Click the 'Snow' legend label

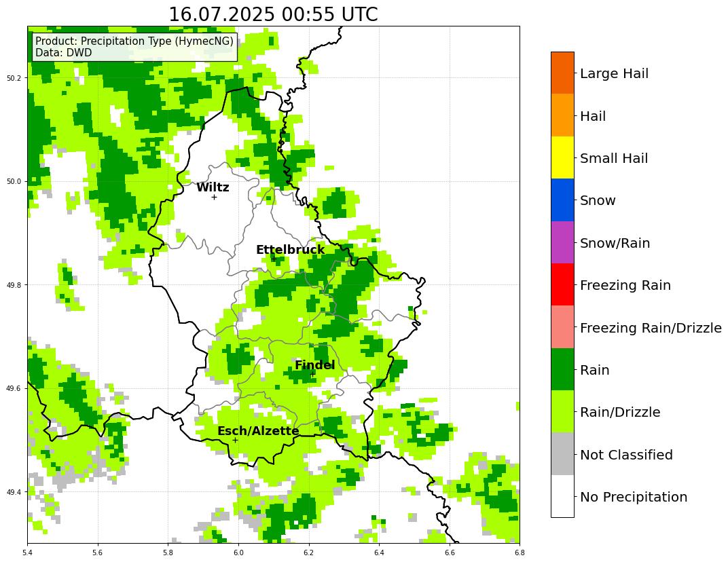point(598,200)
